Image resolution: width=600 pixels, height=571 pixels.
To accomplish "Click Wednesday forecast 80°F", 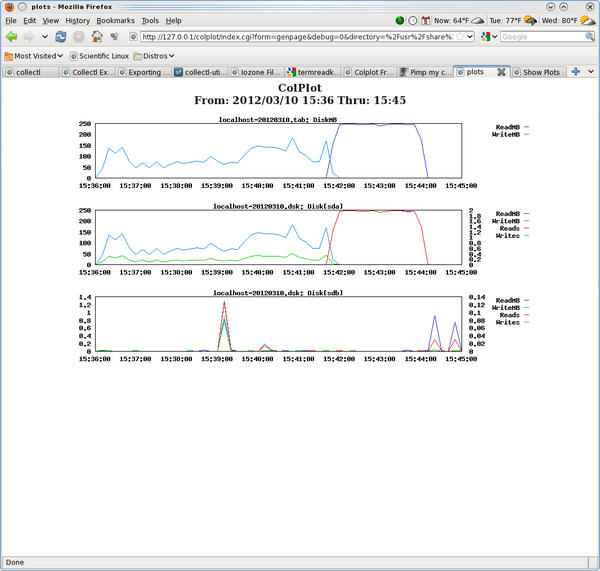I will tap(568, 21).
